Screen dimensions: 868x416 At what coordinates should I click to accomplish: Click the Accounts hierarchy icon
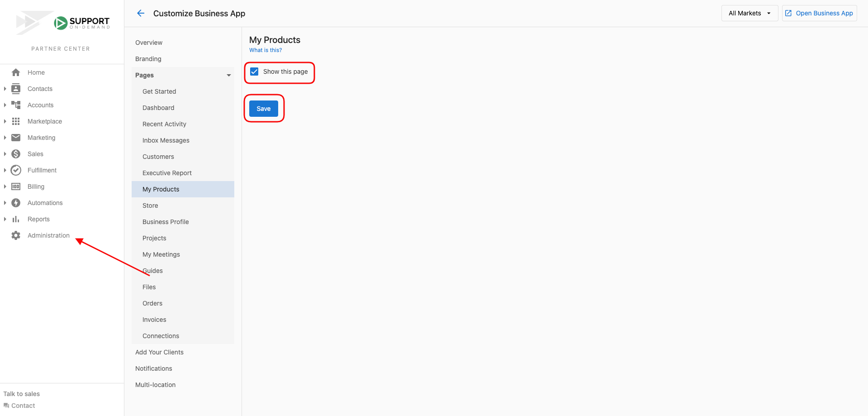coord(16,105)
